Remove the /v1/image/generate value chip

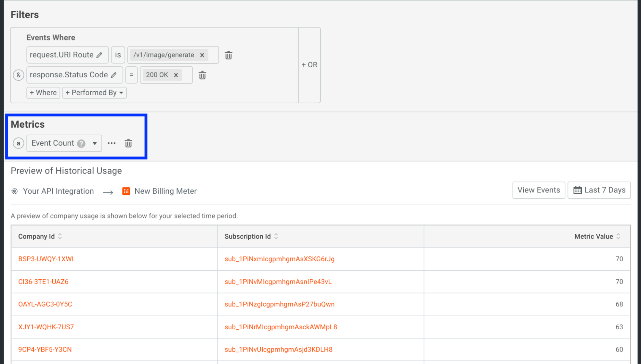(202, 55)
